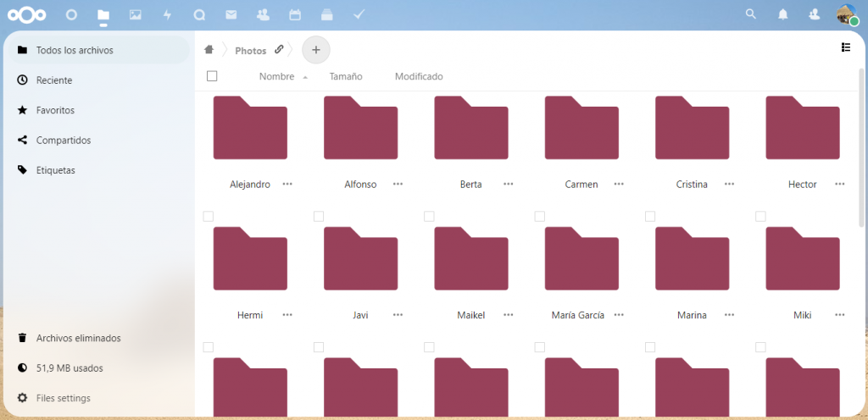Open the Carmen folder
The height and width of the screenshot is (420, 868).
pyautogui.click(x=581, y=128)
